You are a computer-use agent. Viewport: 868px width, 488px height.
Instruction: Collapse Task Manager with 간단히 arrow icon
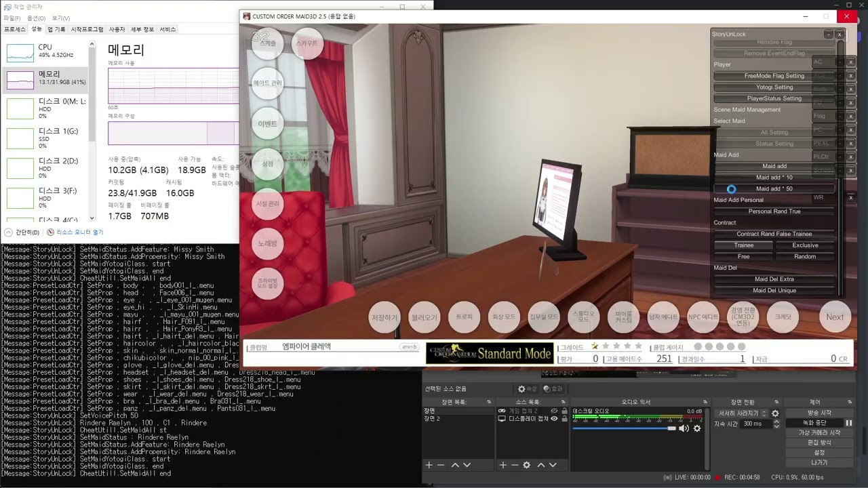pos(9,232)
